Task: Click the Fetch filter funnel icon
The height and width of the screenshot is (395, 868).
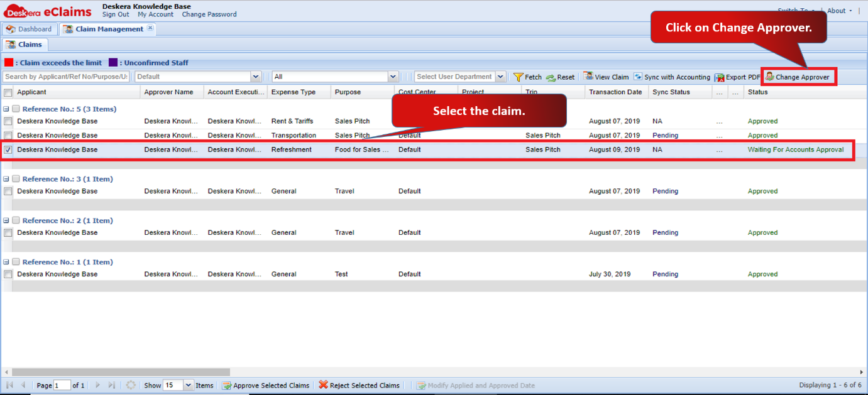Action: [x=518, y=77]
